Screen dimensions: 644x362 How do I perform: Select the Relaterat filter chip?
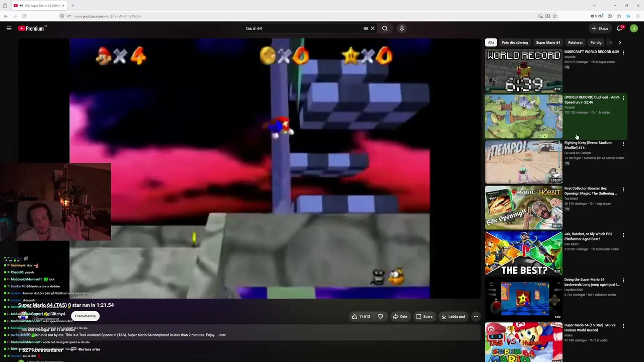pos(575,43)
